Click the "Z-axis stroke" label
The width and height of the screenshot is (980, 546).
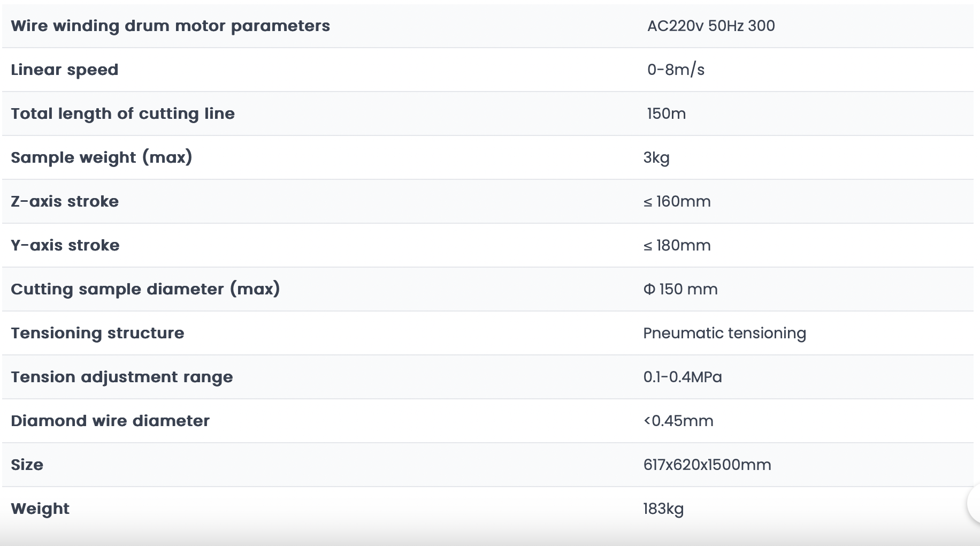click(65, 201)
